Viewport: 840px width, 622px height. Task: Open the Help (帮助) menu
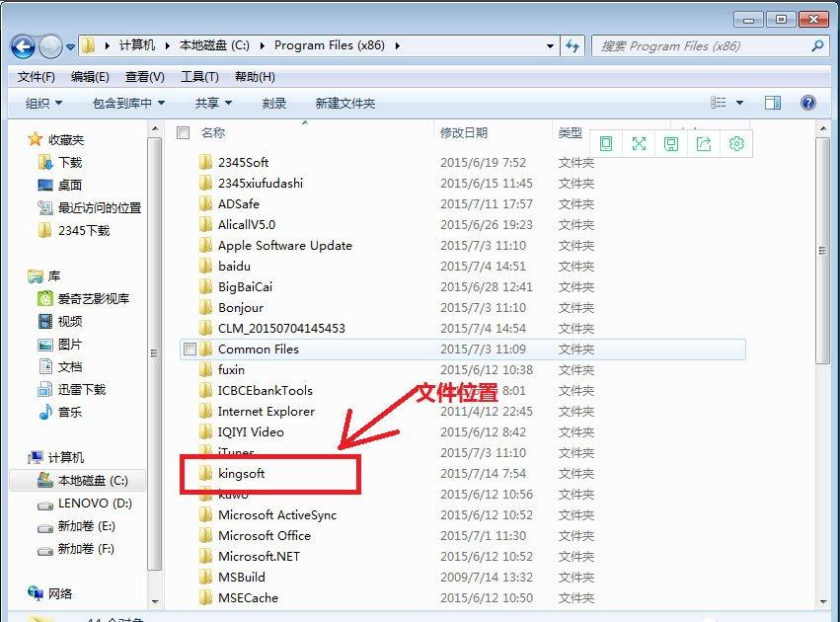click(x=255, y=77)
